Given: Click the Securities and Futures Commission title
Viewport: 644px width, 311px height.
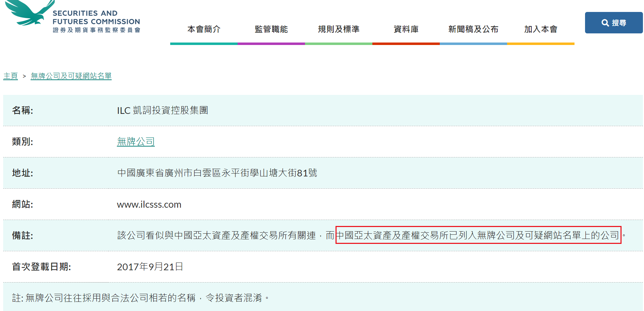Looking at the screenshot, I should 96,17.
